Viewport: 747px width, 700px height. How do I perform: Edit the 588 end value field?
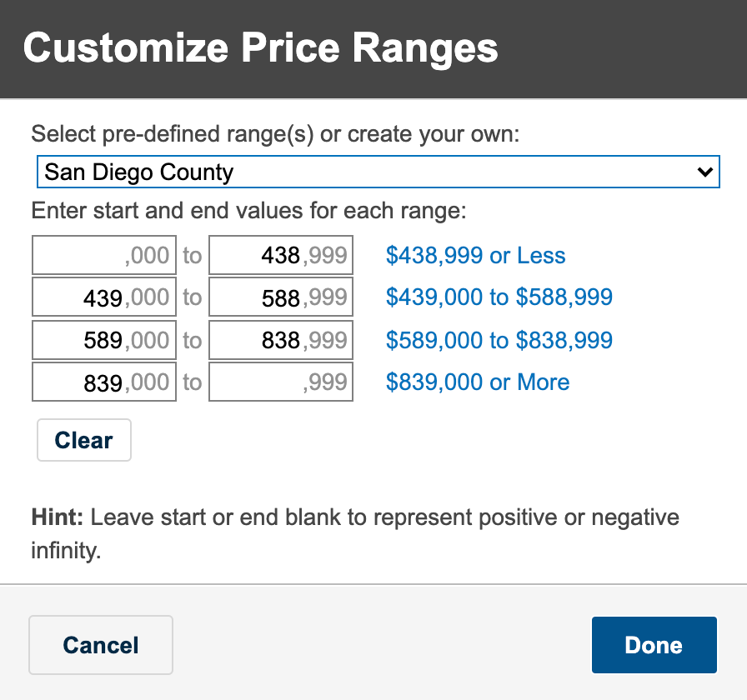pyautogui.click(x=281, y=297)
